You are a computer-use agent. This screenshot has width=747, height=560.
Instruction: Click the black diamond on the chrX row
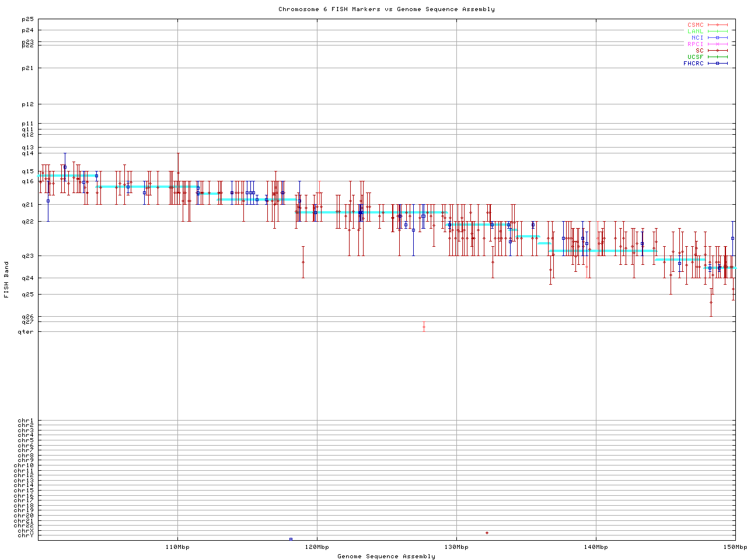[x=487, y=533]
